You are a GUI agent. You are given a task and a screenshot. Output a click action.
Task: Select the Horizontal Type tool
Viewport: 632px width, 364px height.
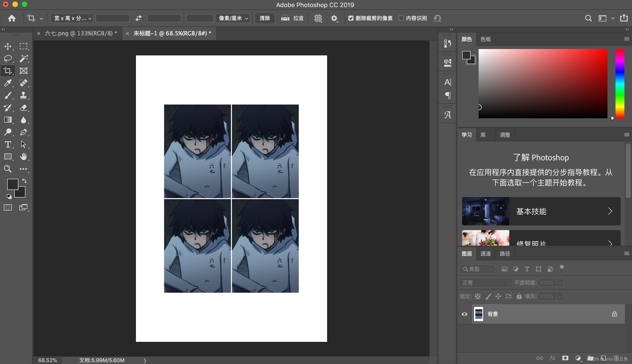click(x=8, y=144)
